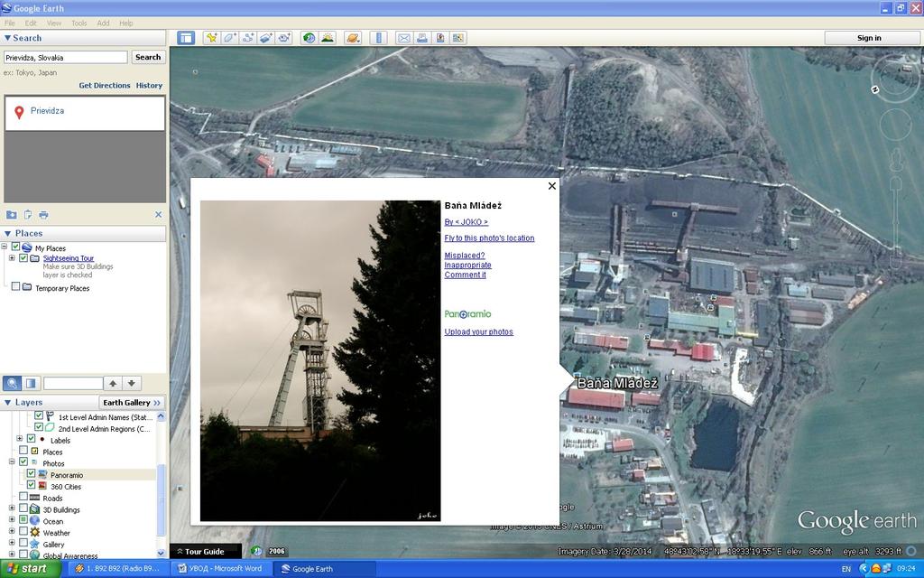
Task: Save image toolbar icon
Action: point(440,38)
